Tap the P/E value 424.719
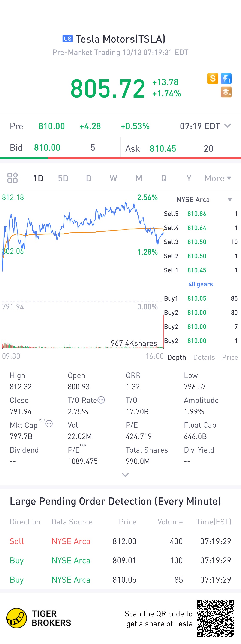The image size is (241, 644). point(139,436)
